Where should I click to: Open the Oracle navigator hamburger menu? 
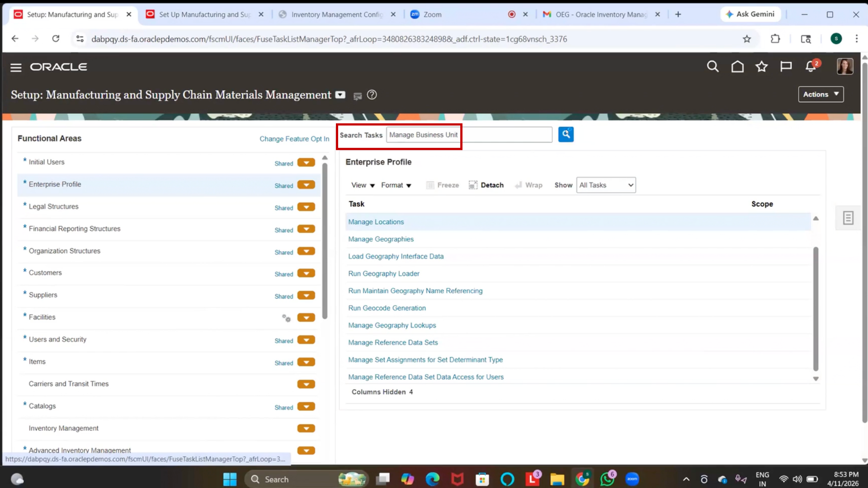coord(16,67)
